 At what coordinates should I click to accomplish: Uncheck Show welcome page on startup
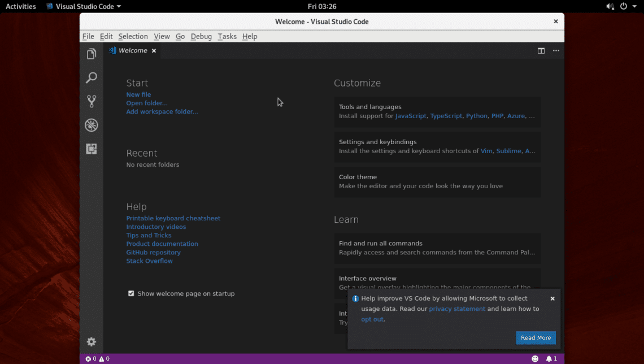click(x=131, y=293)
